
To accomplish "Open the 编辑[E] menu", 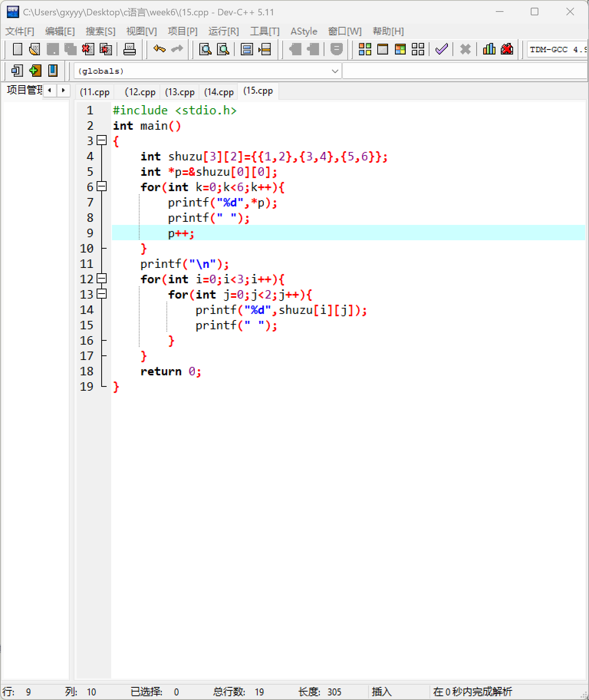I will click(x=60, y=31).
